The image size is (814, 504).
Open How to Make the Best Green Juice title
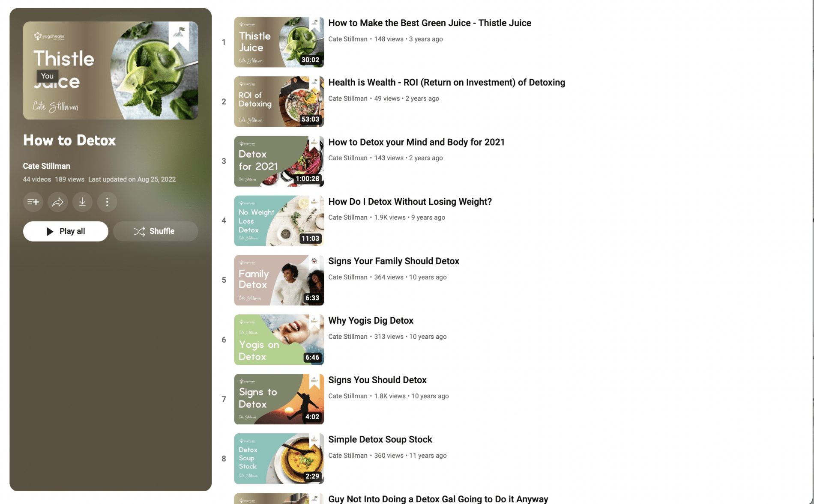pyautogui.click(x=430, y=23)
